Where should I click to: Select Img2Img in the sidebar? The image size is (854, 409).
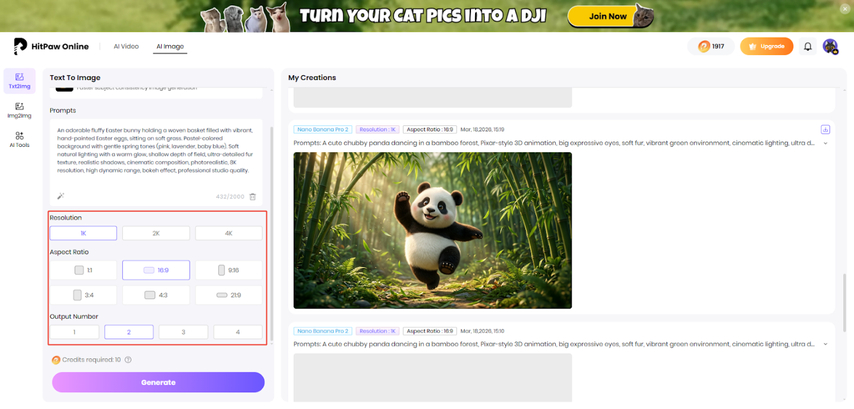(x=20, y=110)
